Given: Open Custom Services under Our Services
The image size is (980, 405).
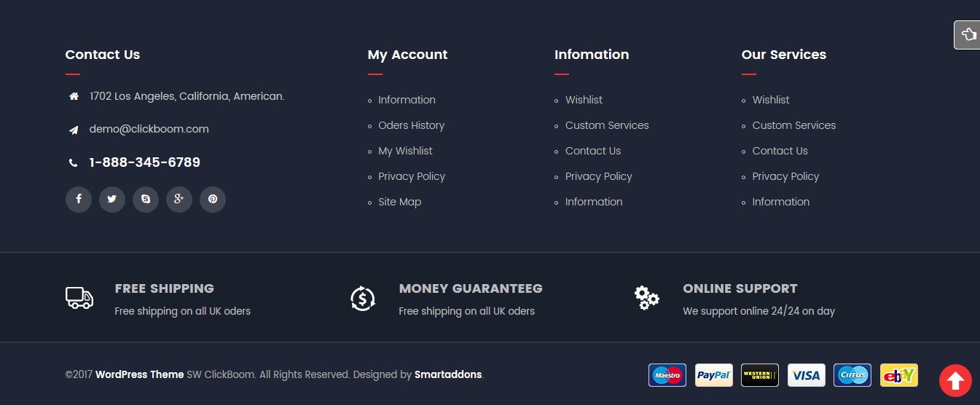Looking at the screenshot, I should [x=794, y=125].
